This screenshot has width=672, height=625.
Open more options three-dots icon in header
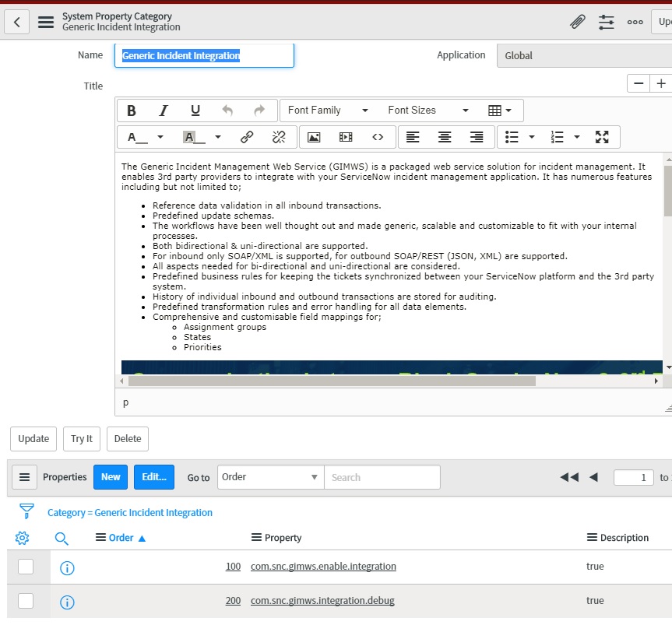pos(635,22)
